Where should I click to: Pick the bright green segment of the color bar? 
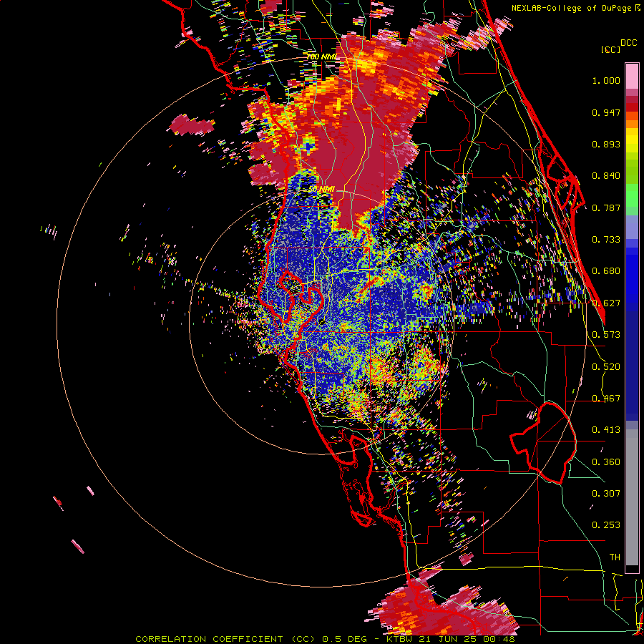pos(632,195)
